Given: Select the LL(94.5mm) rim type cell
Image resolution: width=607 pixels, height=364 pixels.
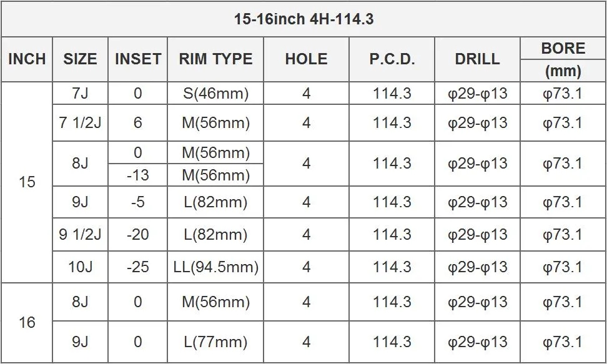Looking at the screenshot, I should [x=215, y=267].
